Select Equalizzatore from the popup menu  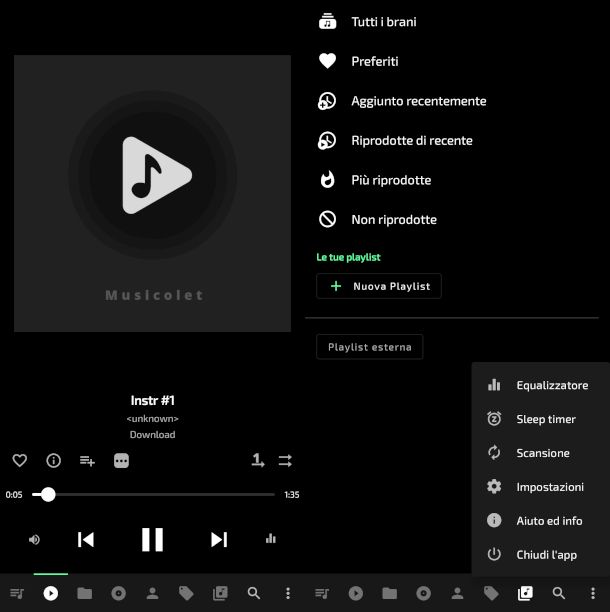(551, 386)
